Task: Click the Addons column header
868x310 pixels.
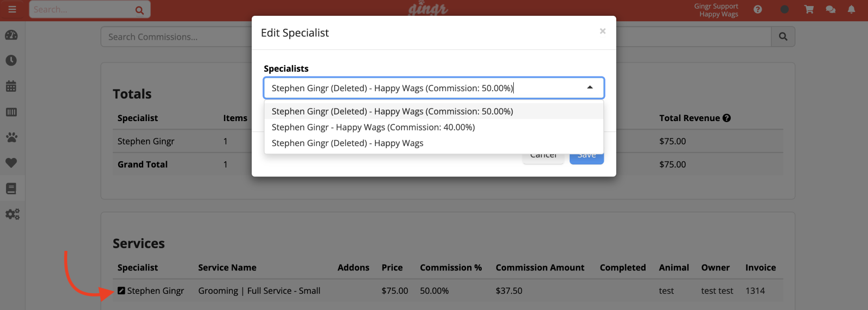Action: (x=353, y=267)
